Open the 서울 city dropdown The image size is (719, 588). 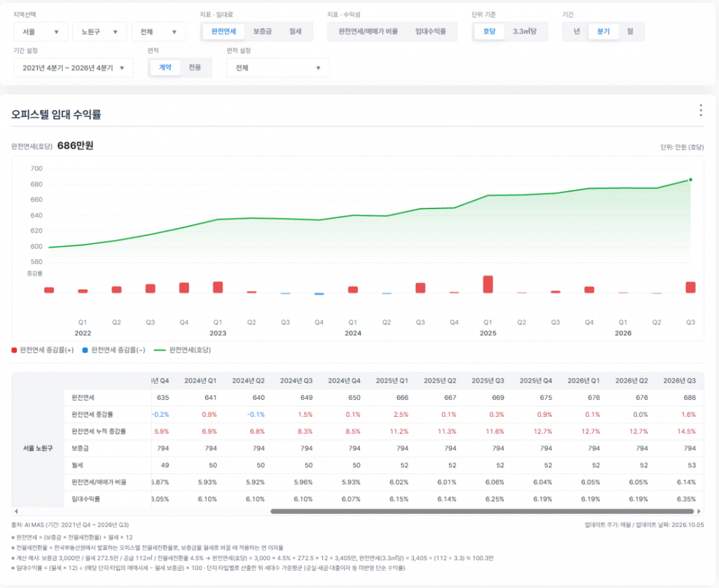click(x=41, y=32)
